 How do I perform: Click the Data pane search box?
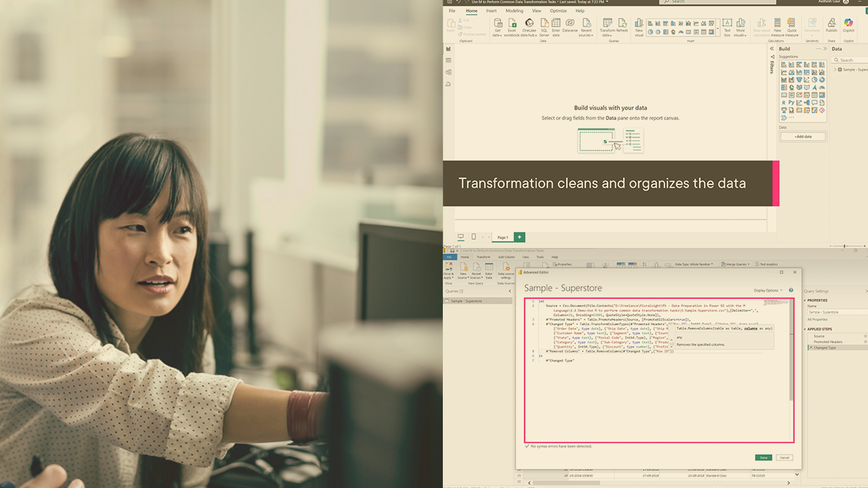coord(848,60)
